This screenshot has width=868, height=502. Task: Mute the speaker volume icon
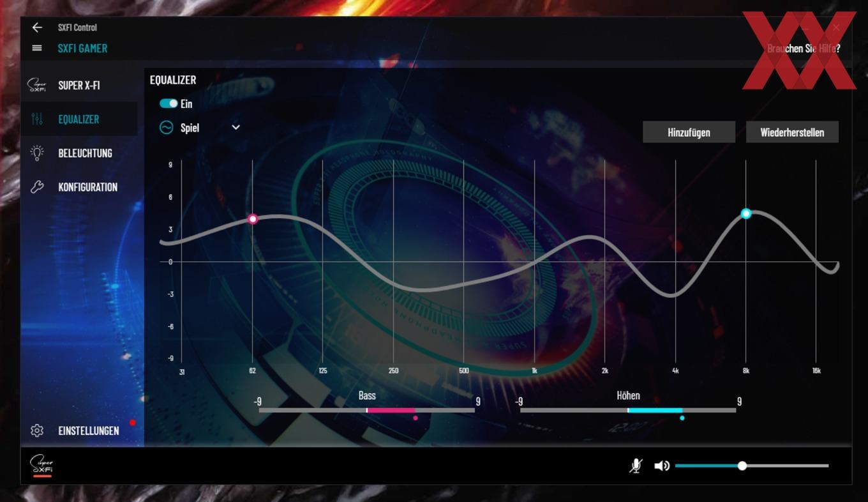click(662, 466)
